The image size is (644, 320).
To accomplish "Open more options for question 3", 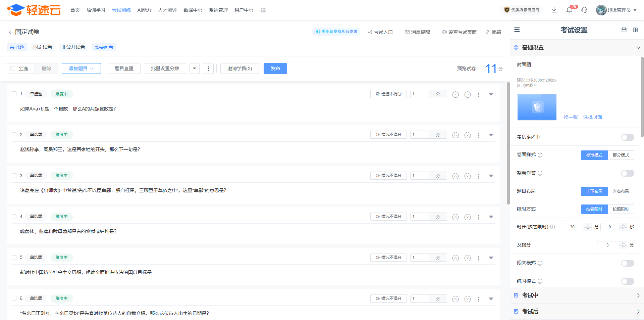I will click(479, 176).
